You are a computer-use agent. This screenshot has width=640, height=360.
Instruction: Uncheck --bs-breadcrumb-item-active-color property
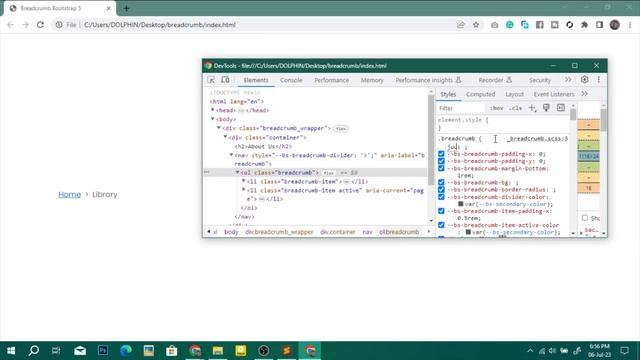click(x=441, y=225)
